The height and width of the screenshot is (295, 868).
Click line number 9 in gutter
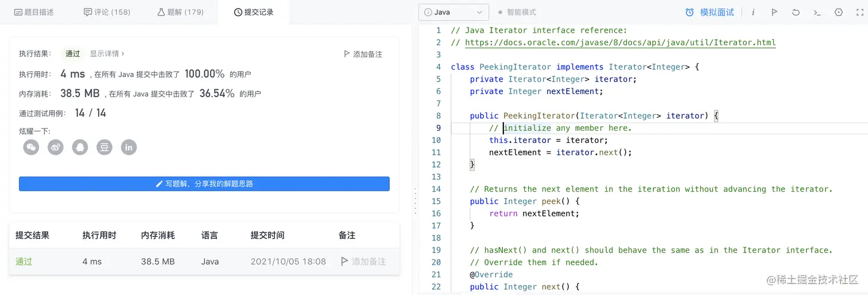pyautogui.click(x=438, y=128)
